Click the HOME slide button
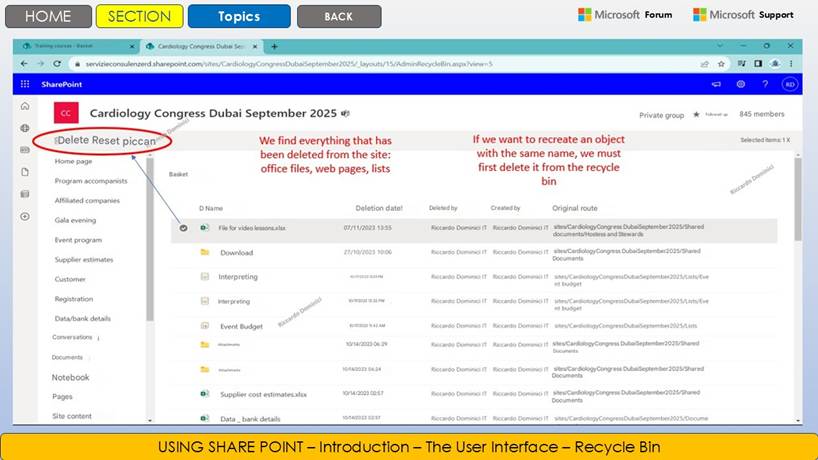The height and width of the screenshot is (460, 818). point(48,16)
